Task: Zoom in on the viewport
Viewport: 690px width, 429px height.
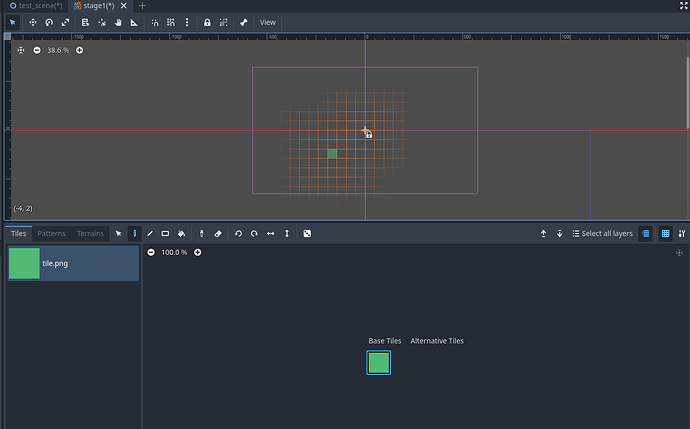Action: [80, 50]
